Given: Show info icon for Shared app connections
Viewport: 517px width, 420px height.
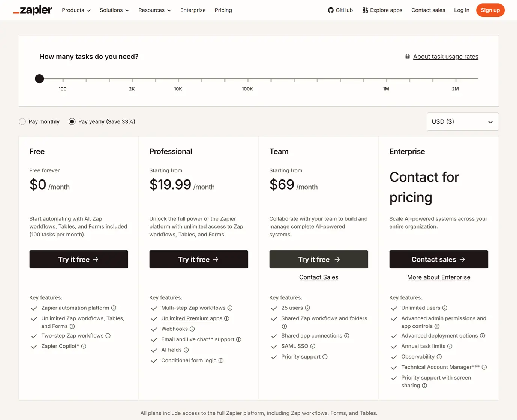Looking at the screenshot, I should [x=347, y=336].
